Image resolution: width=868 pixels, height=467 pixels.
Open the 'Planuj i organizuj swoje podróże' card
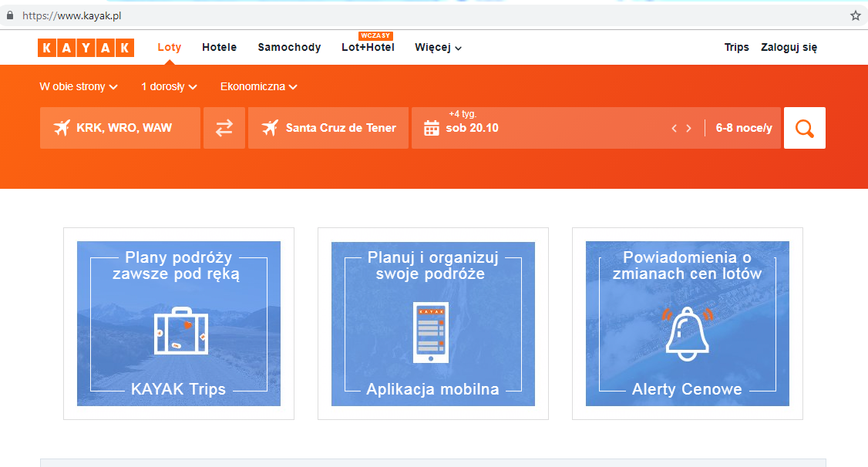433,324
